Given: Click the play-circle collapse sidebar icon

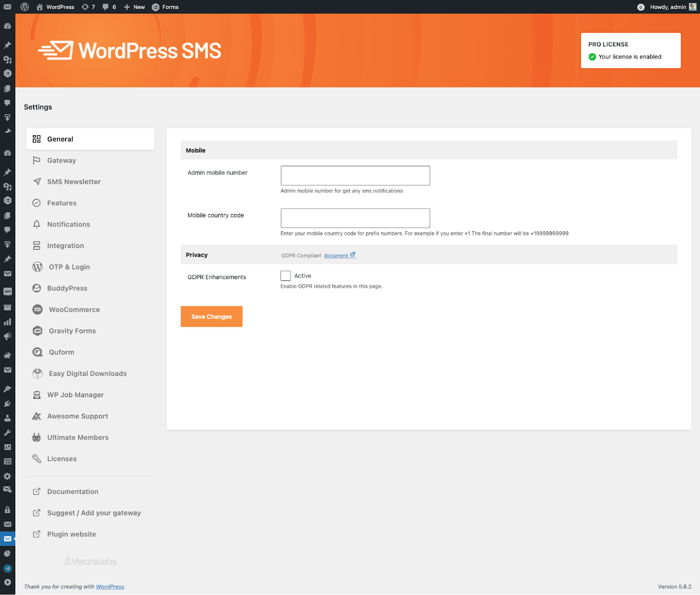Looking at the screenshot, I should [7, 582].
